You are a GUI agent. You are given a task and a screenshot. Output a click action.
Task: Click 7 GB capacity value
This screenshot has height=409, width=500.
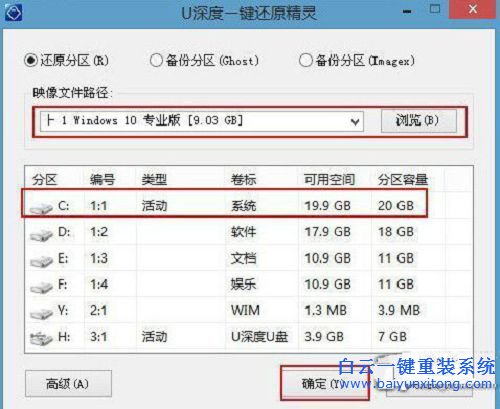[392, 337]
